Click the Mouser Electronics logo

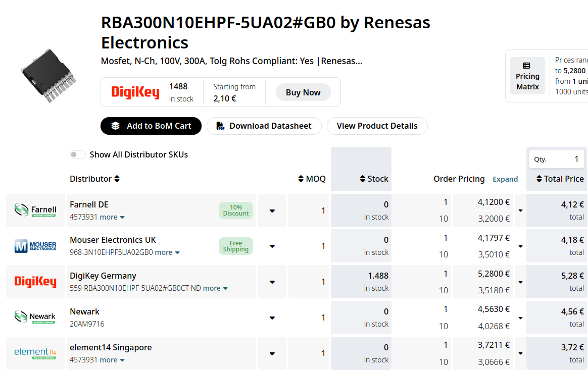[x=35, y=246]
